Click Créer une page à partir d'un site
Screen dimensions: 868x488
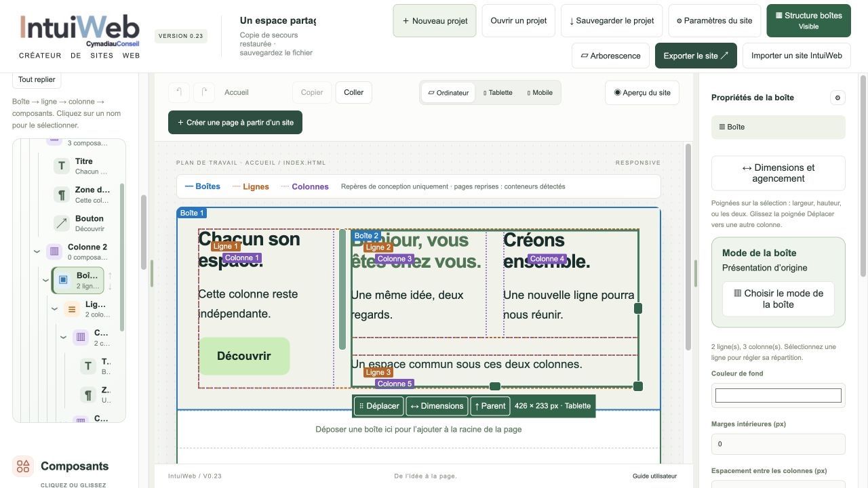click(235, 123)
